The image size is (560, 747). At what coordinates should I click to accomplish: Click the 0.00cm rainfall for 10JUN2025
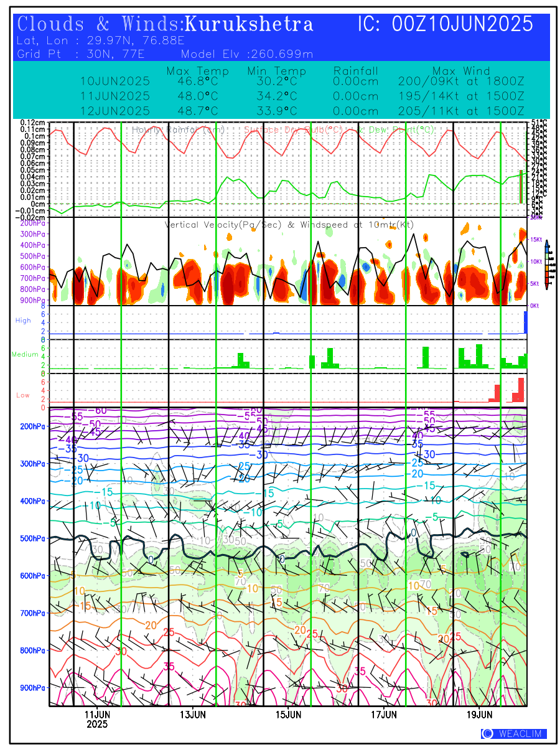tap(356, 82)
